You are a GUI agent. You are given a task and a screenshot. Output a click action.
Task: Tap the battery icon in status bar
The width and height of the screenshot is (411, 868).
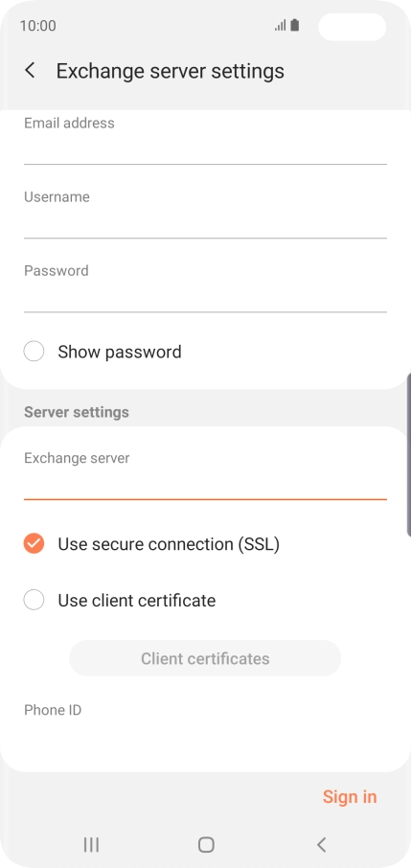(x=295, y=25)
